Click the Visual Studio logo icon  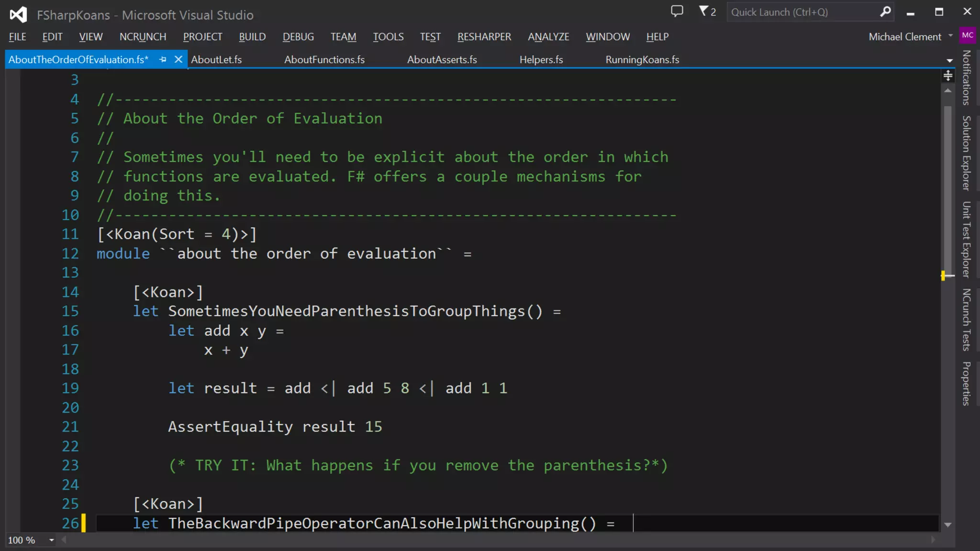click(x=18, y=14)
